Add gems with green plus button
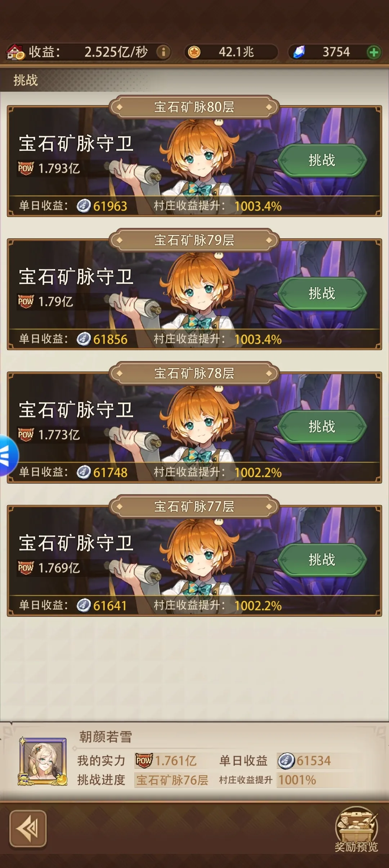The width and height of the screenshot is (389, 868). point(374,52)
